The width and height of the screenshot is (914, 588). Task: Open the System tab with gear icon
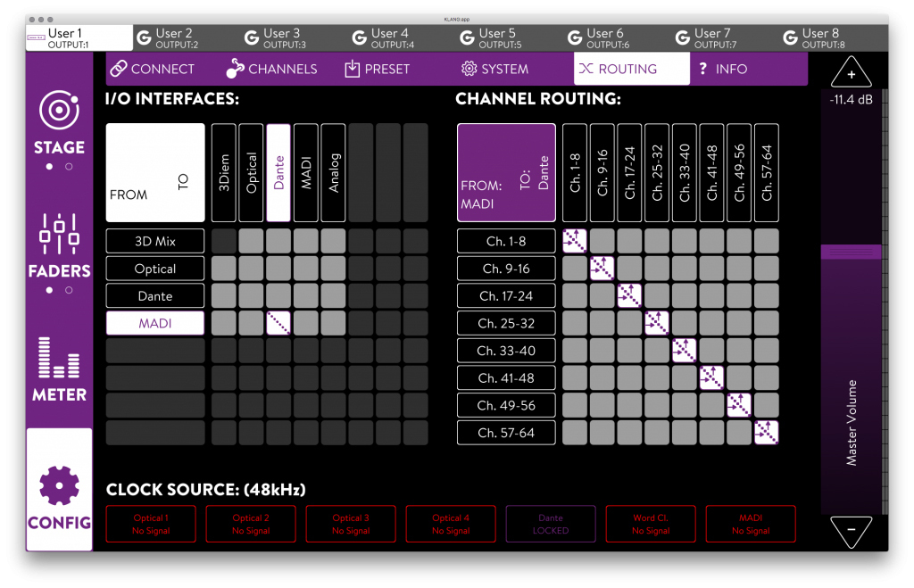pyautogui.click(x=494, y=69)
